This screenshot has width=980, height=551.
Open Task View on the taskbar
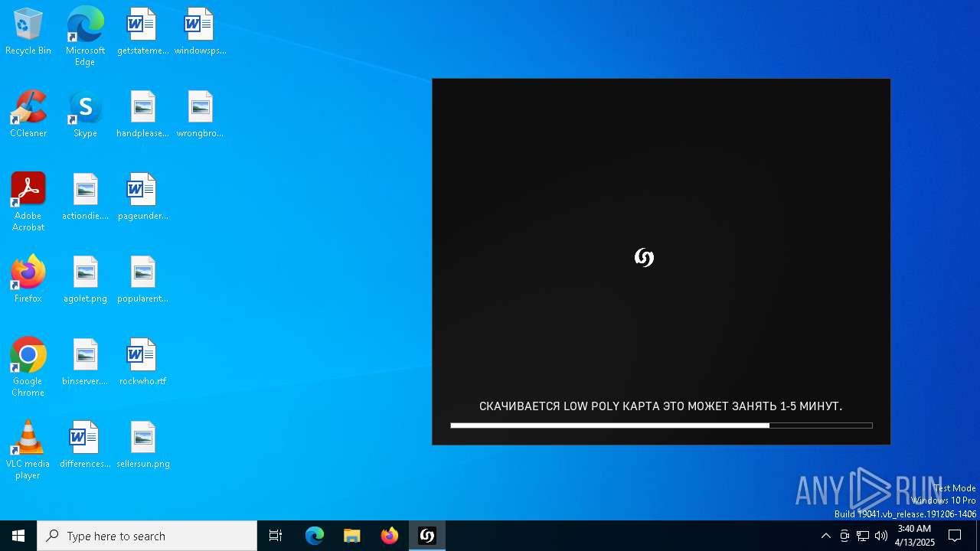276,536
